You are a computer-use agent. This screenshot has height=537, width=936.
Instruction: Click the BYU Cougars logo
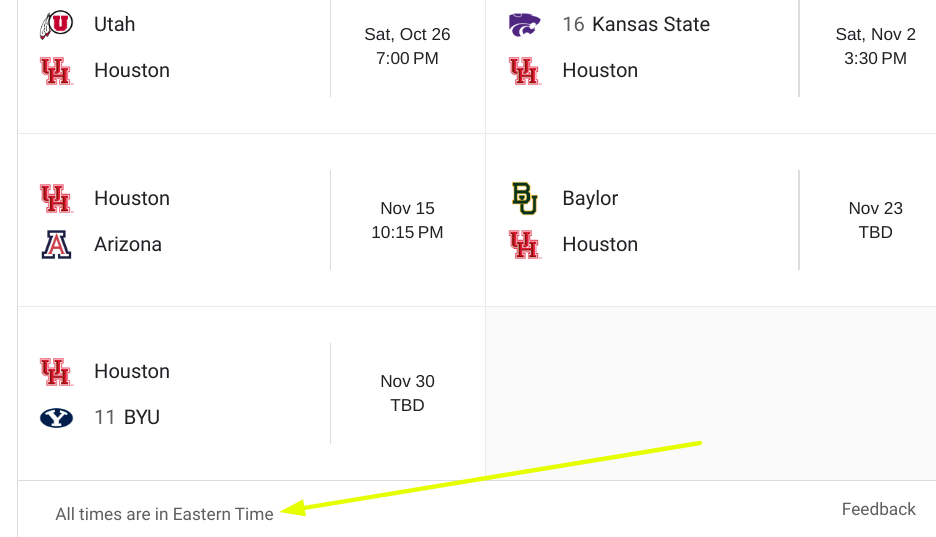[x=56, y=418]
